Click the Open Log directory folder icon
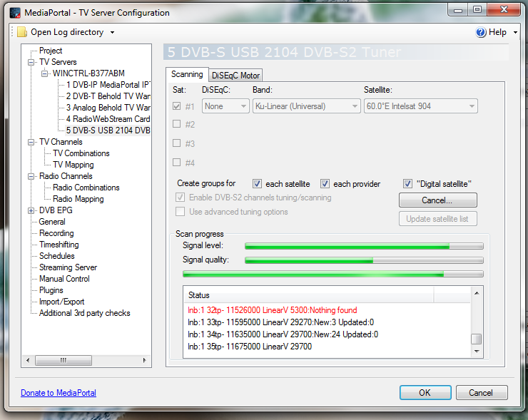Viewport: 528px width, 420px height. (x=21, y=32)
